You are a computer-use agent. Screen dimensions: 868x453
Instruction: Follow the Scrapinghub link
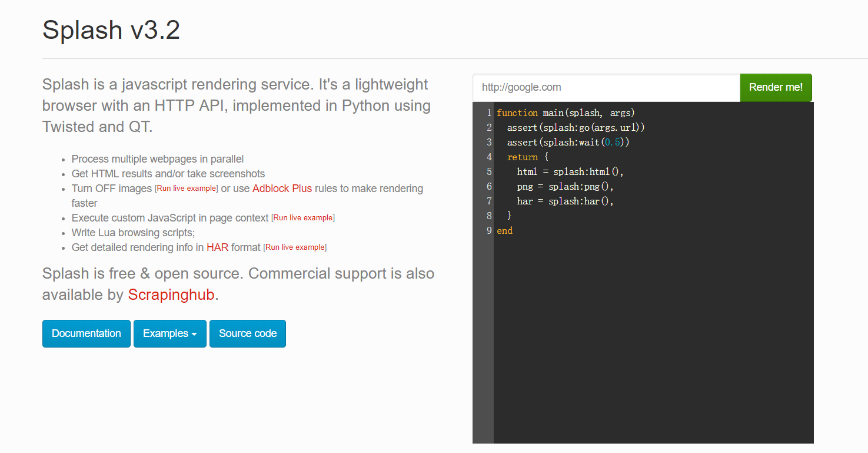171,295
